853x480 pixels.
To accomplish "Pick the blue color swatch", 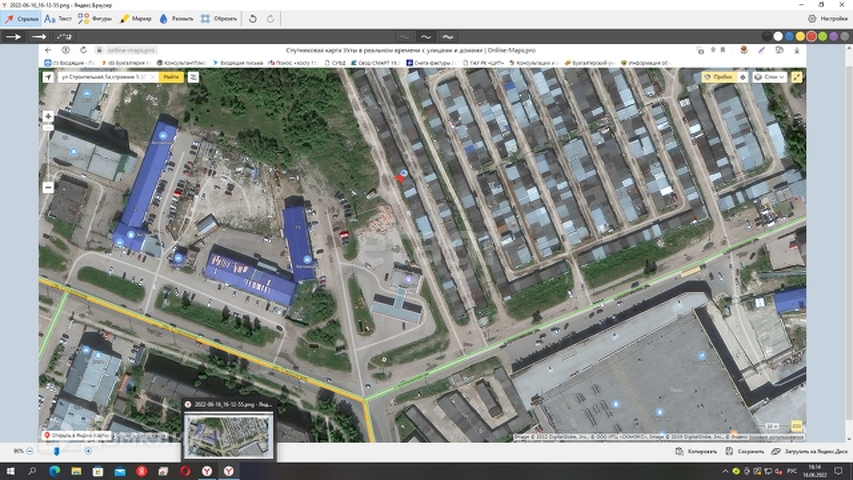I will coord(791,36).
